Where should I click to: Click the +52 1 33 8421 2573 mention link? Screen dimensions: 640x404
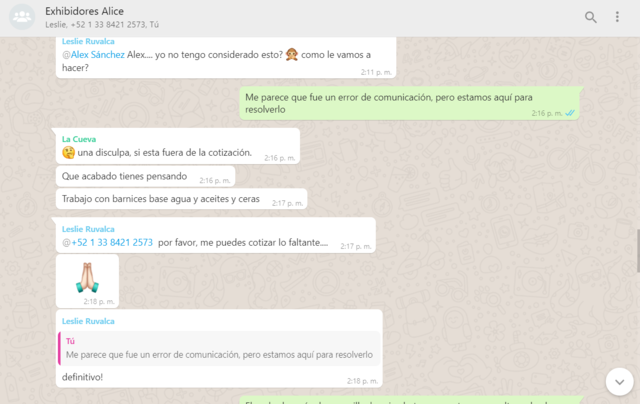[107, 243]
